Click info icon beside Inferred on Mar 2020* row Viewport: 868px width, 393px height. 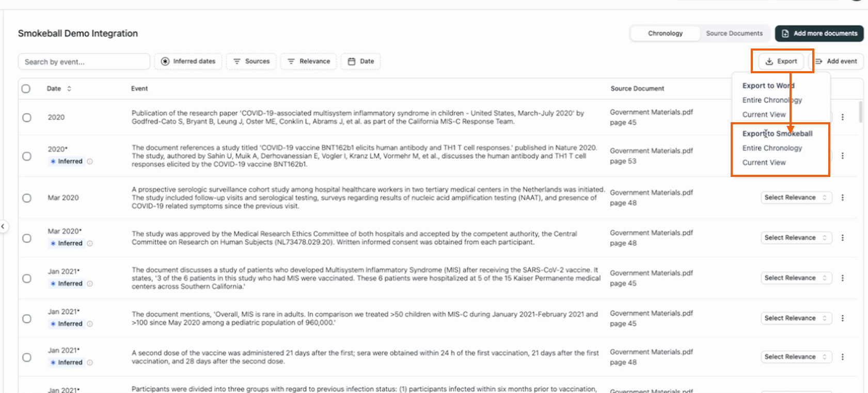tap(90, 243)
